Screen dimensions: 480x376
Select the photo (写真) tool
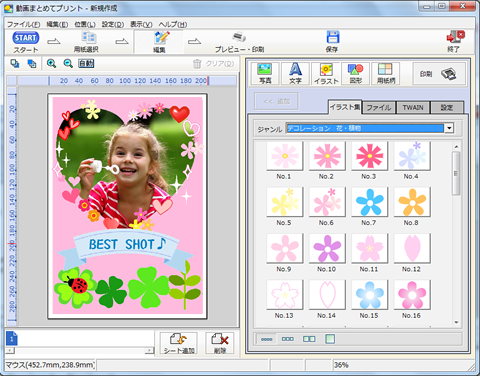pos(265,73)
